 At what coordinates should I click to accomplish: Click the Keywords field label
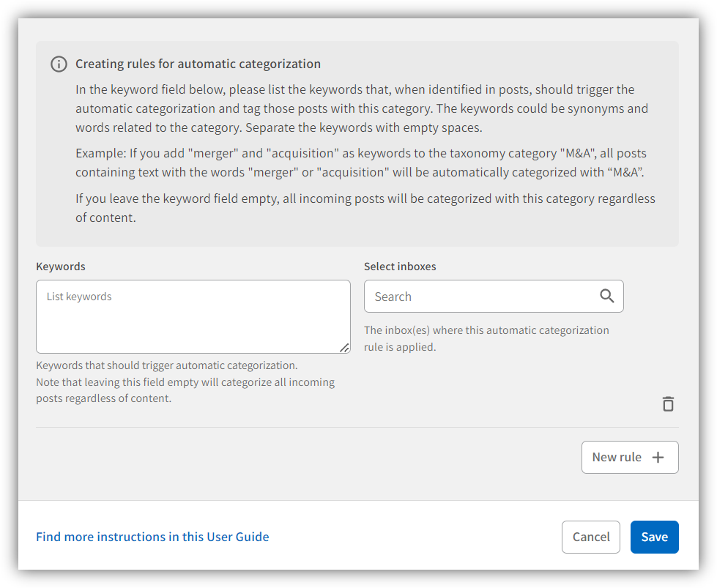(x=61, y=266)
